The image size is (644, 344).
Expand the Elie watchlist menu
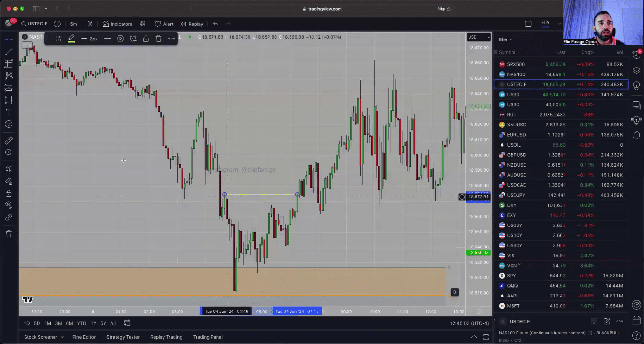[x=505, y=39]
